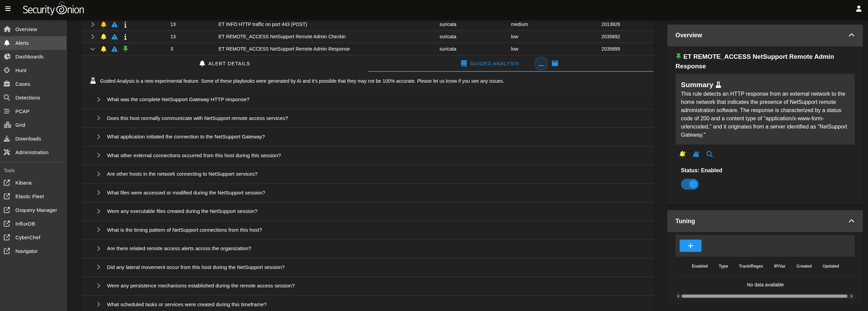Image resolution: width=868 pixels, height=311 pixels.
Task: Open info for NetSupport Remote Admin Checkin alert
Action: pyautogui.click(x=125, y=37)
